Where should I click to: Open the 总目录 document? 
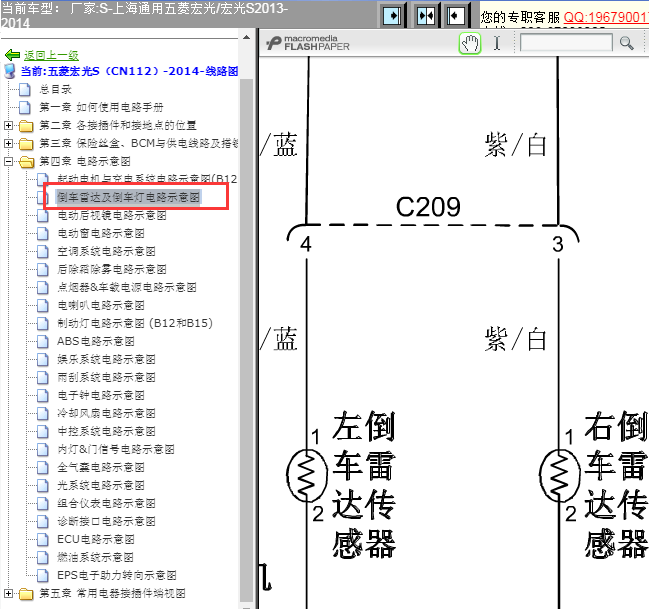(x=55, y=89)
